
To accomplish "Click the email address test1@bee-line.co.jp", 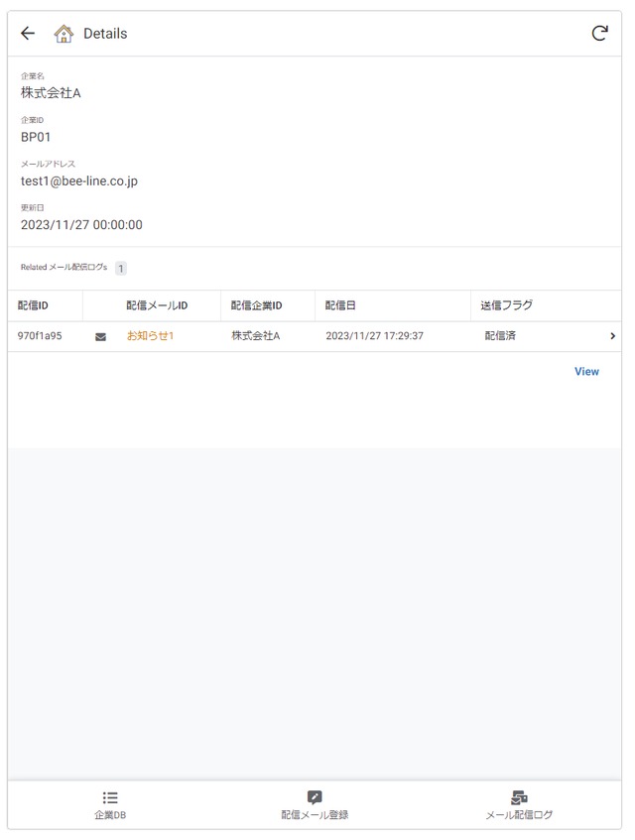I will point(79,181).
